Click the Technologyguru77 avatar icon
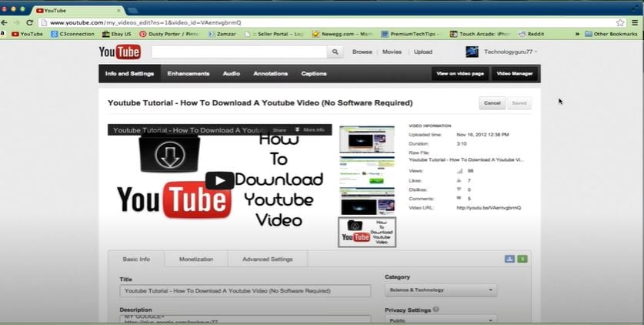Image resolution: width=644 pixels, height=325 pixels. (472, 52)
